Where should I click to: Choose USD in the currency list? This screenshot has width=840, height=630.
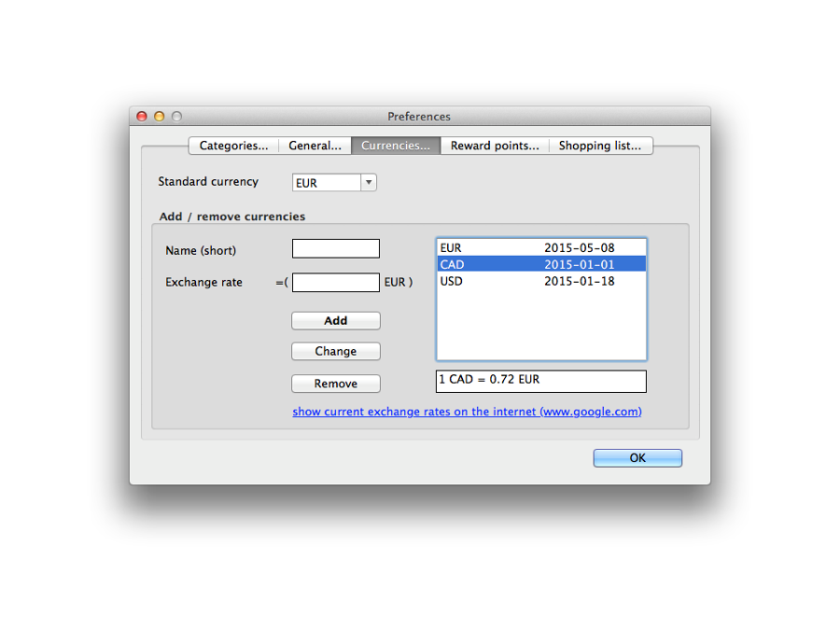(540, 281)
